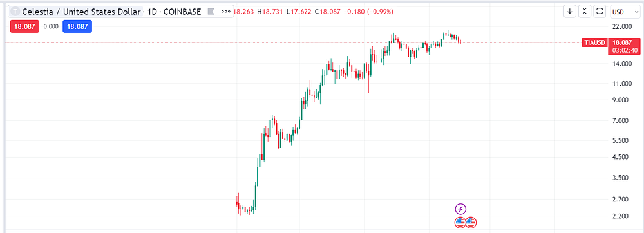Screen dimensions: 644x233
Task: Click the down arrow button near USD
Action: (570, 12)
